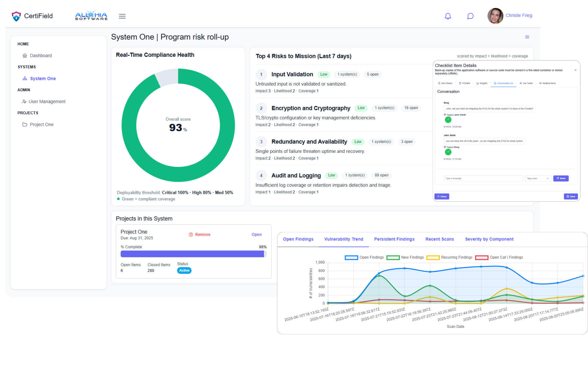The height and width of the screenshot is (376, 588).
Task: Open notifications via the bell icon
Action: tap(448, 16)
